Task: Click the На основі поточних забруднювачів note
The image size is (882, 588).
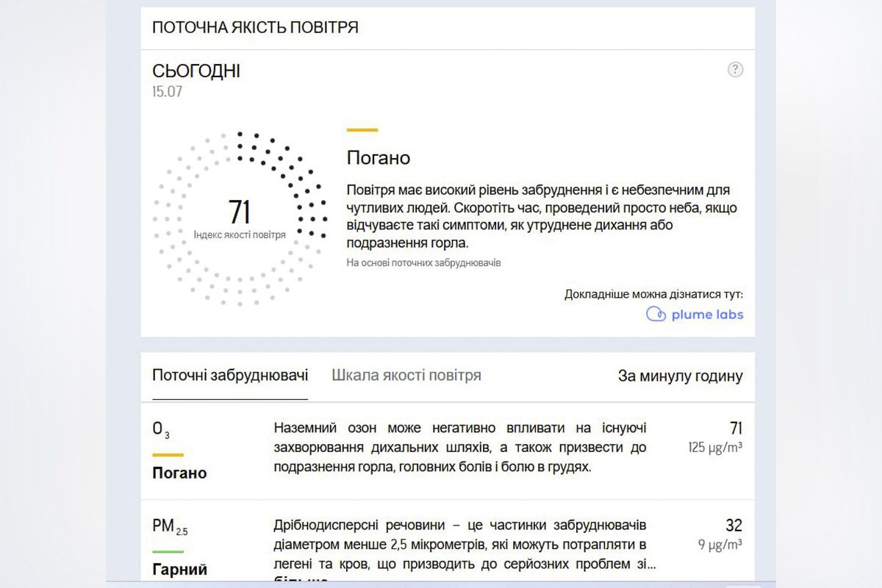Action: [x=423, y=262]
